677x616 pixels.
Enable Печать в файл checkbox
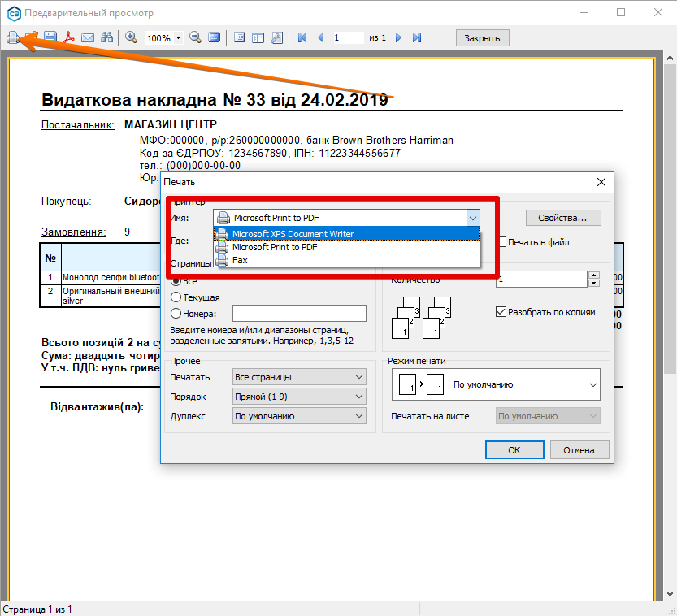[x=502, y=241]
